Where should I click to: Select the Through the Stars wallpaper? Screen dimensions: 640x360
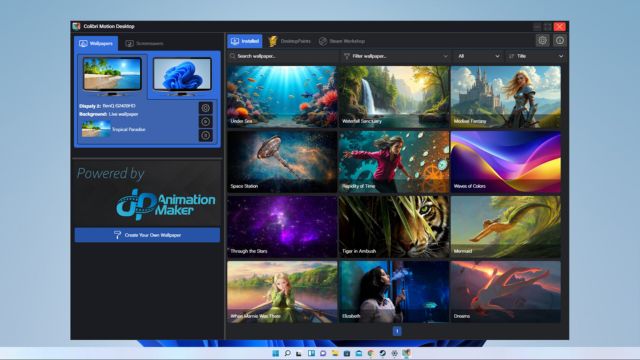click(282, 227)
